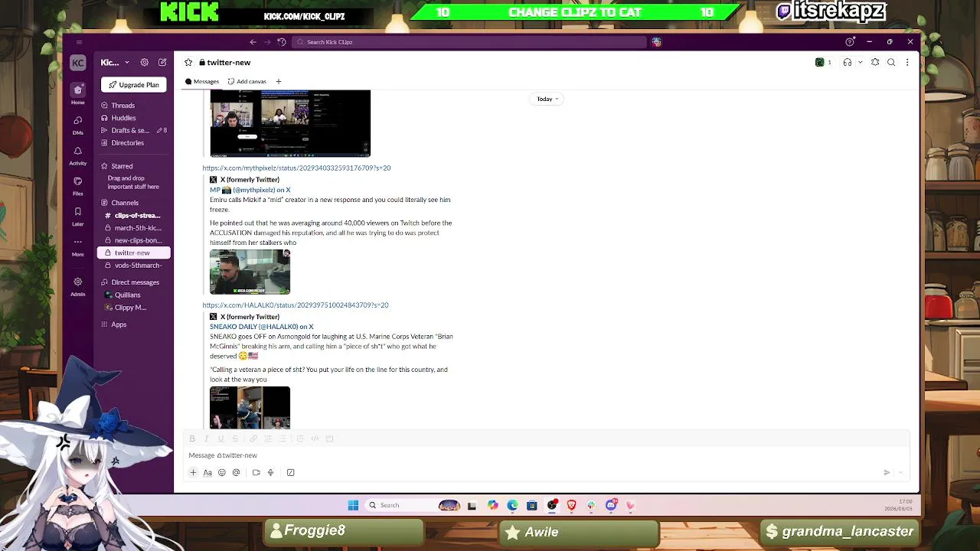Open the slash shortcuts button in composer
This screenshot has height=551, width=980.
(290, 472)
